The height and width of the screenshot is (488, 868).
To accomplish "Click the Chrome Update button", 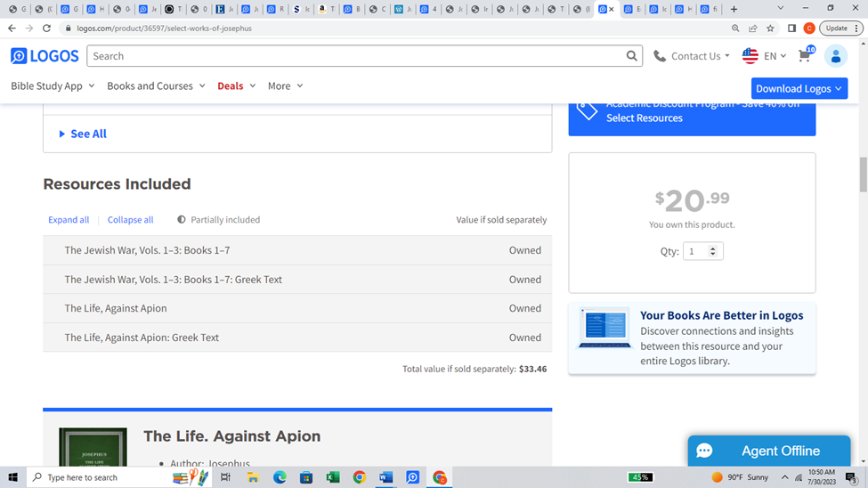I will 840,28.
